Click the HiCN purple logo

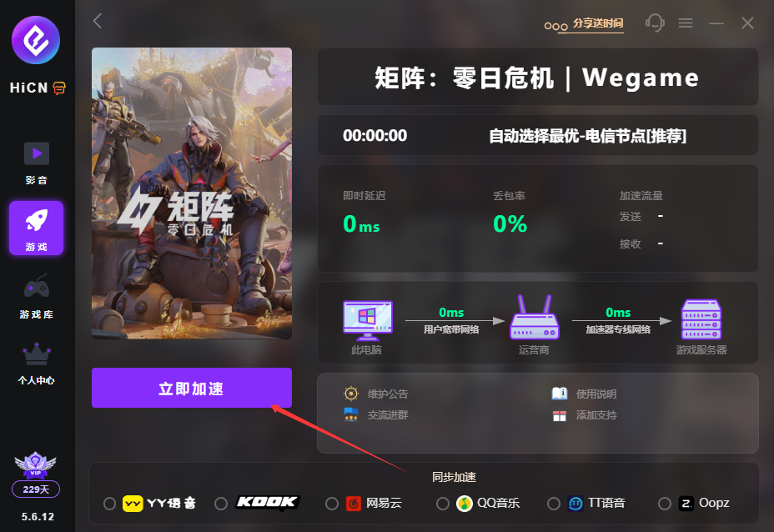click(36, 40)
